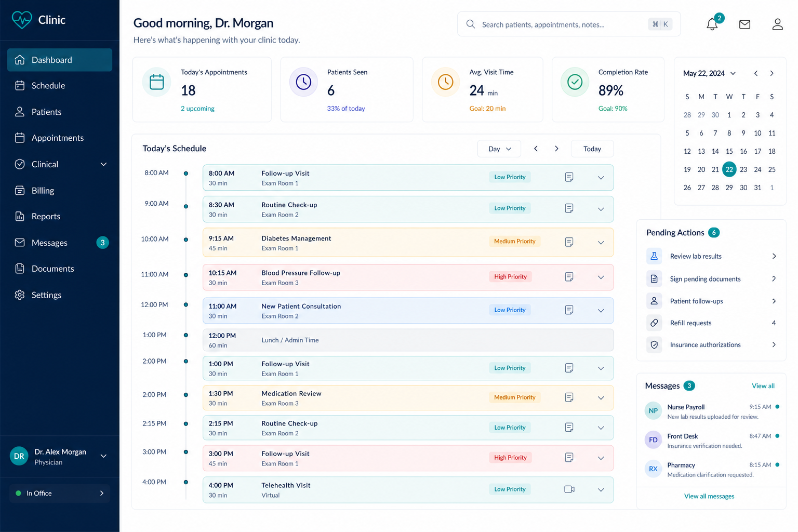The height and width of the screenshot is (532, 798).
Task: Select May 15 in the calendar
Action: (729, 151)
